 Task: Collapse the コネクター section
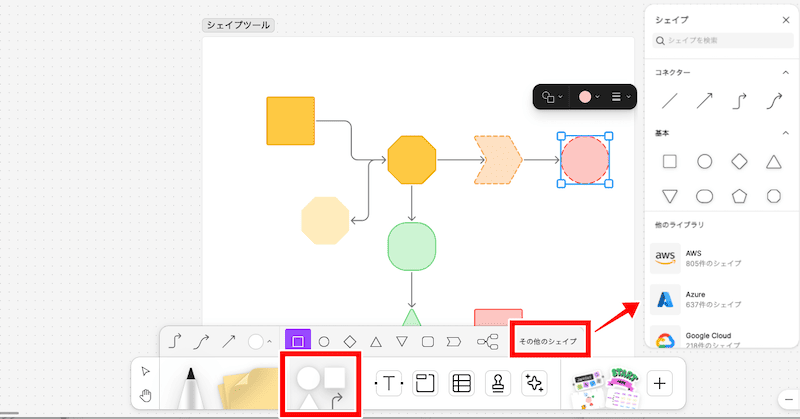783,72
